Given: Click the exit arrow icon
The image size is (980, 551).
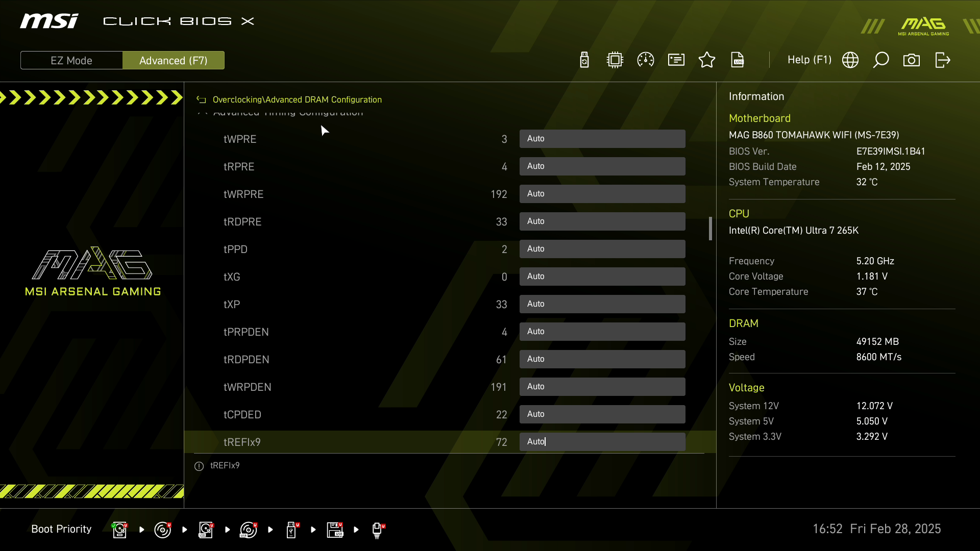Looking at the screenshot, I should [943, 60].
